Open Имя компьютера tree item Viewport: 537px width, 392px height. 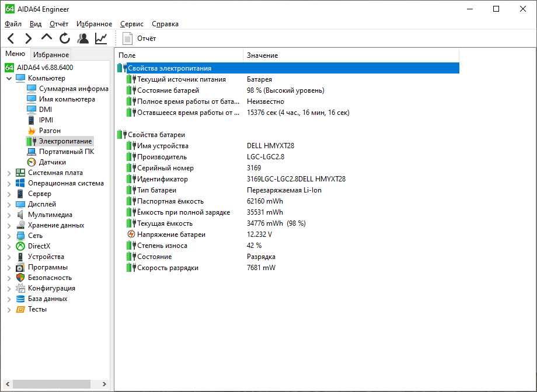[x=67, y=99]
